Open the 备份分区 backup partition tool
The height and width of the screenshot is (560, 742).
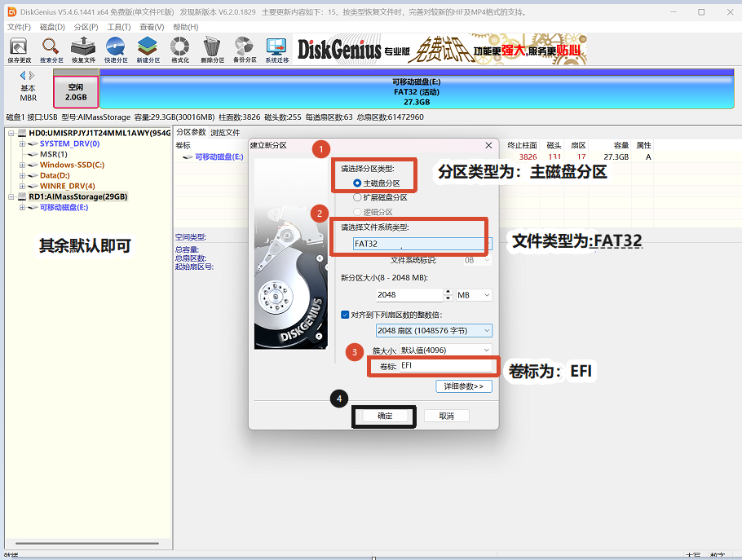click(x=245, y=51)
